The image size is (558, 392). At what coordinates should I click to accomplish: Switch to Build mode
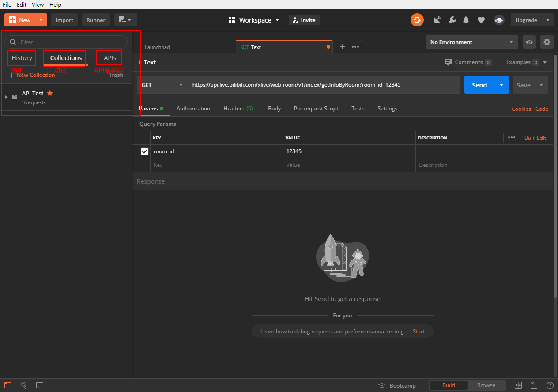pos(449,385)
